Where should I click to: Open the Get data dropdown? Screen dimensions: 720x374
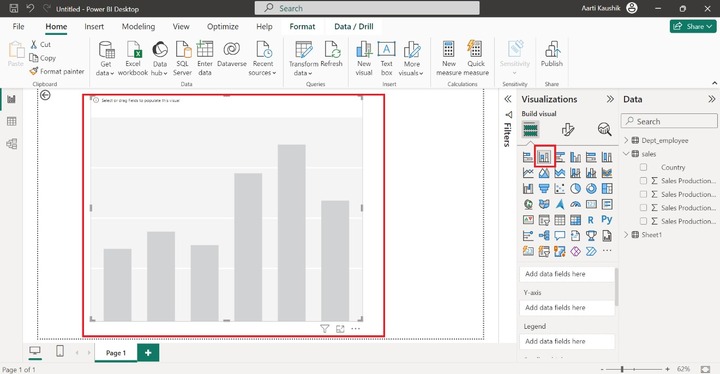106,58
